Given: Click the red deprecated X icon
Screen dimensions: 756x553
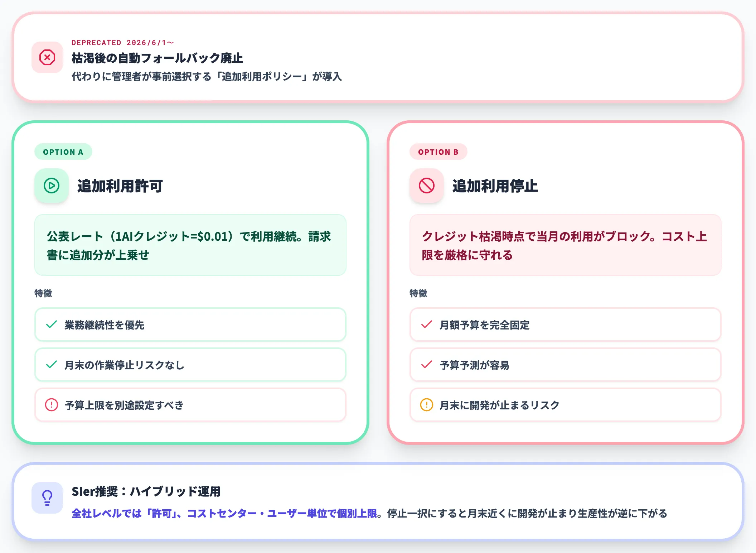Looking at the screenshot, I should [47, 57].
